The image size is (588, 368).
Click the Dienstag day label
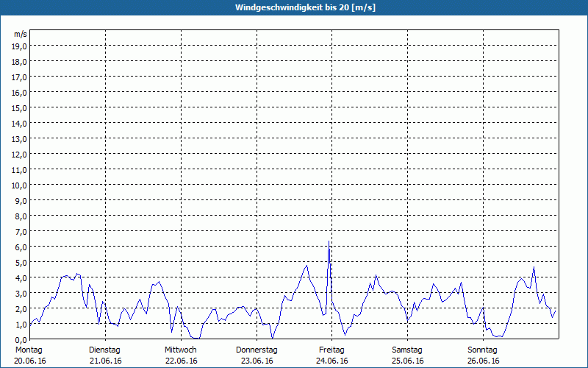104,350
